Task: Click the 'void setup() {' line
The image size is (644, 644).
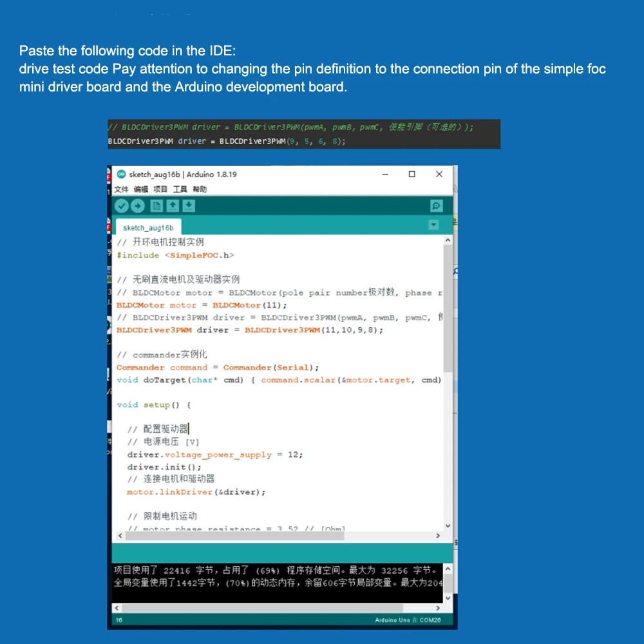Action: pyautogui.click(x=154, y=405)
